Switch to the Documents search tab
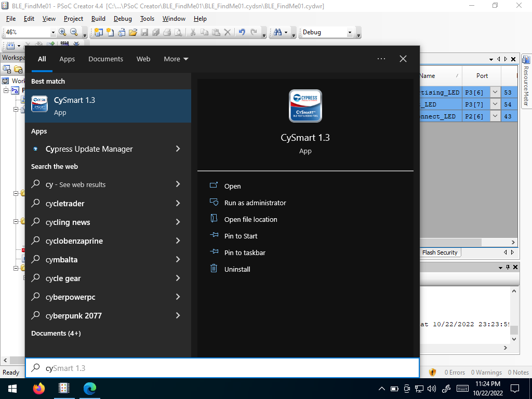Screen dimensions: 532x399 coord(105,59)
